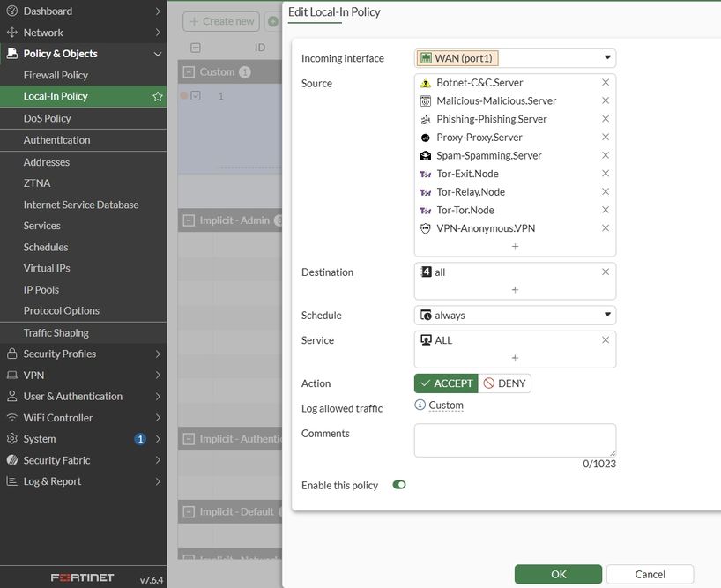Collapse the Implicit - Authentication group

point(189,439)
